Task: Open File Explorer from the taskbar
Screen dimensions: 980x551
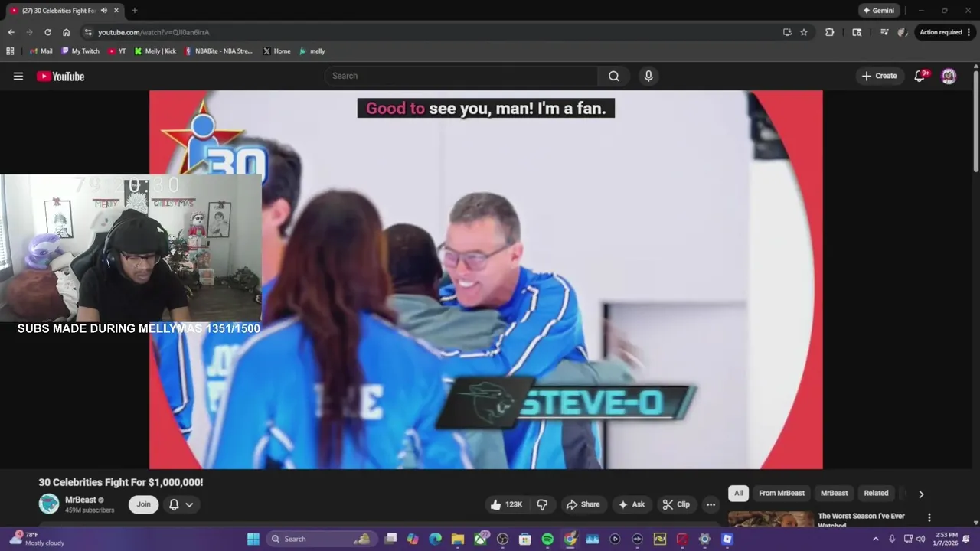Action: [458, 539]
